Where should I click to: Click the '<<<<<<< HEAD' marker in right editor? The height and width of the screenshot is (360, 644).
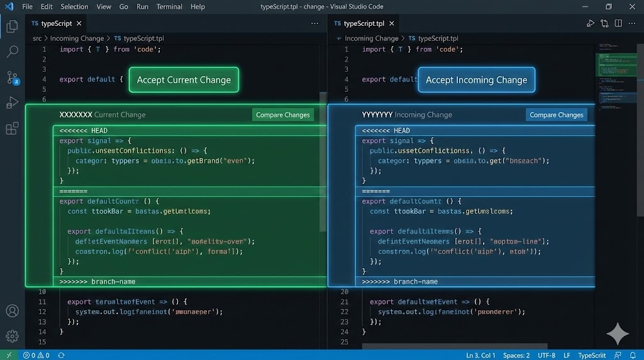click(386, 130)
